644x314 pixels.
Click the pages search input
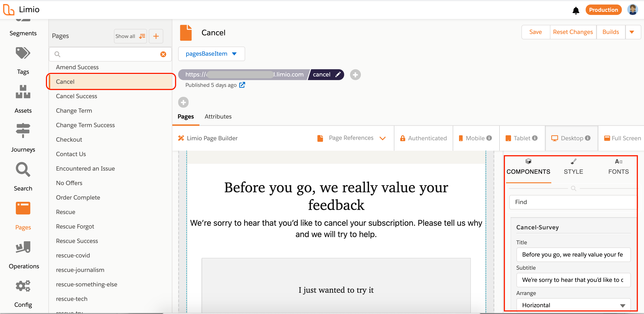click(x=110, y=54)
